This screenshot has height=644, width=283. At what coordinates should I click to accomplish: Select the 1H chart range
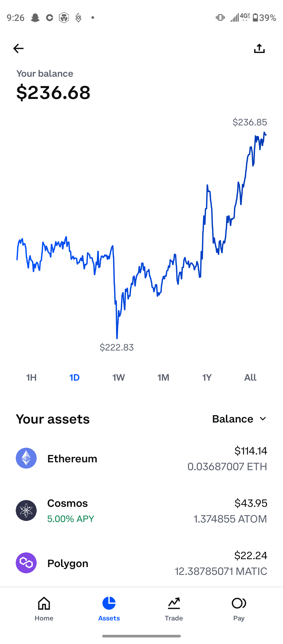(x=31, y=377)
